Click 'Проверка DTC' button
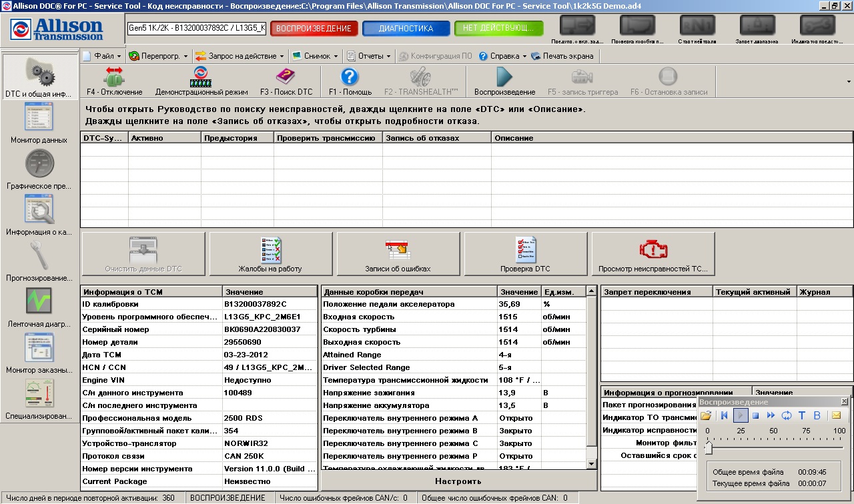Image resolution: width=854 pixels, height=504 pixels. tap(526, 254)
